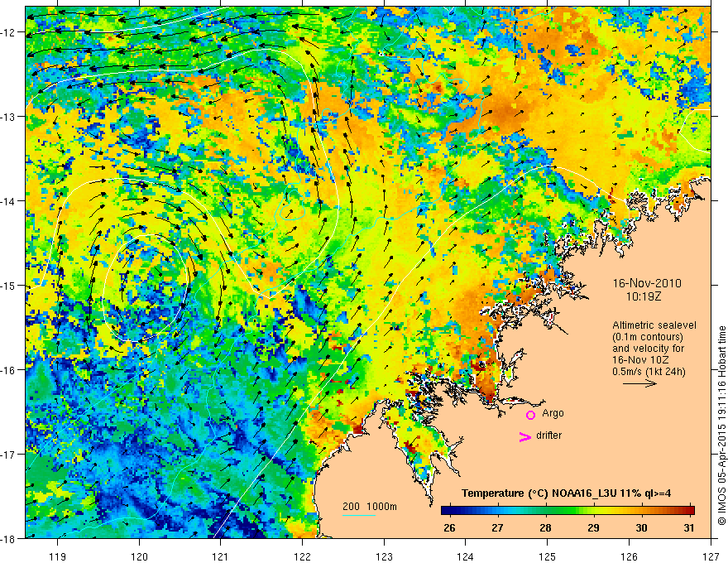Image resolution: width=728 pixels, height=563 pixels.
Task: Click the 'drifter' legend label
Action: coord(548,435)
